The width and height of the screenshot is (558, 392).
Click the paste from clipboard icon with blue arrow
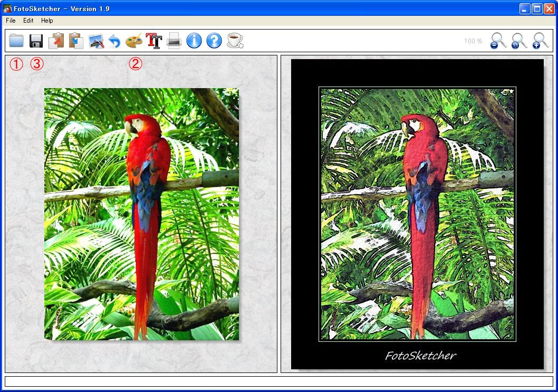76,41
